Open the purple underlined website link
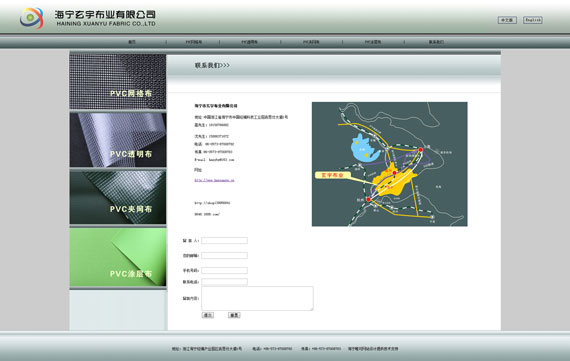The image size is (570, 361). click(214, 180)
